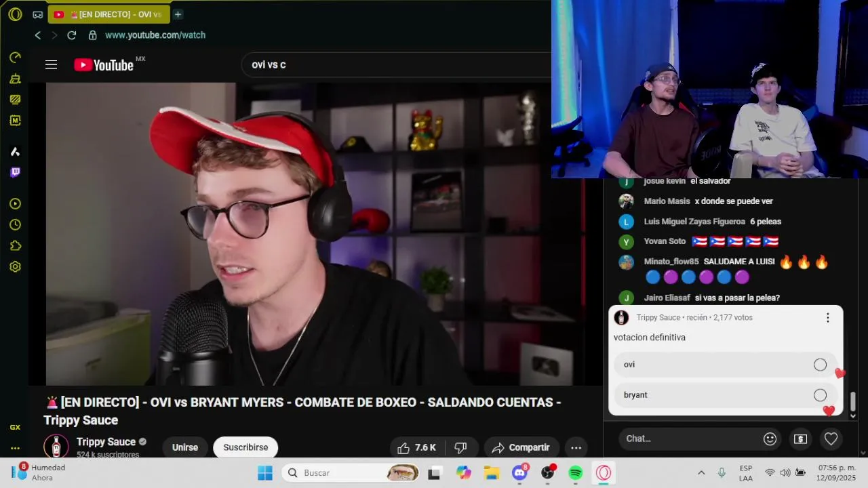Viewport: 868px width, 488px height.
Task: Open Task View on the taskbar
Action: tap(435, 472)
